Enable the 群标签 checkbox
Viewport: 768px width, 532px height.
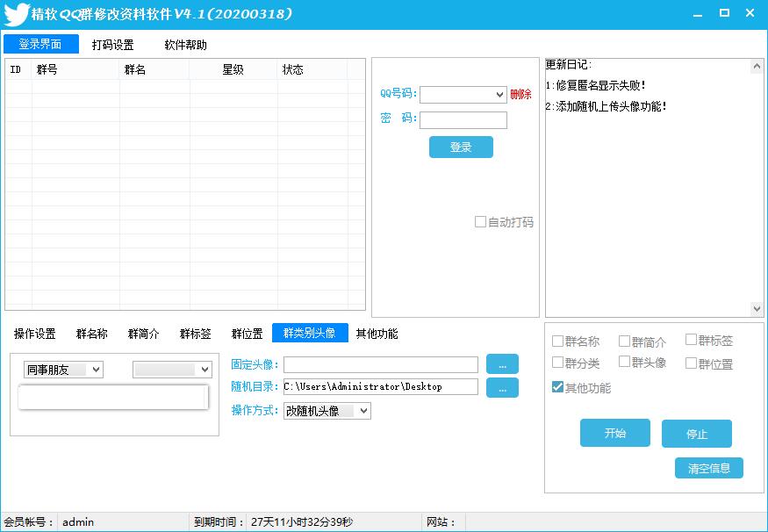coord(691,340)
